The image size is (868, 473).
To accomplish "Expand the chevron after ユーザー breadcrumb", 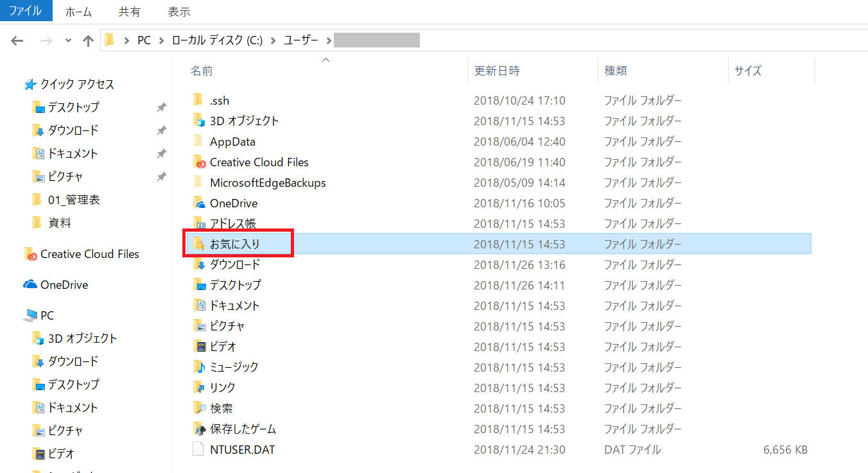I will pos(329,40).
